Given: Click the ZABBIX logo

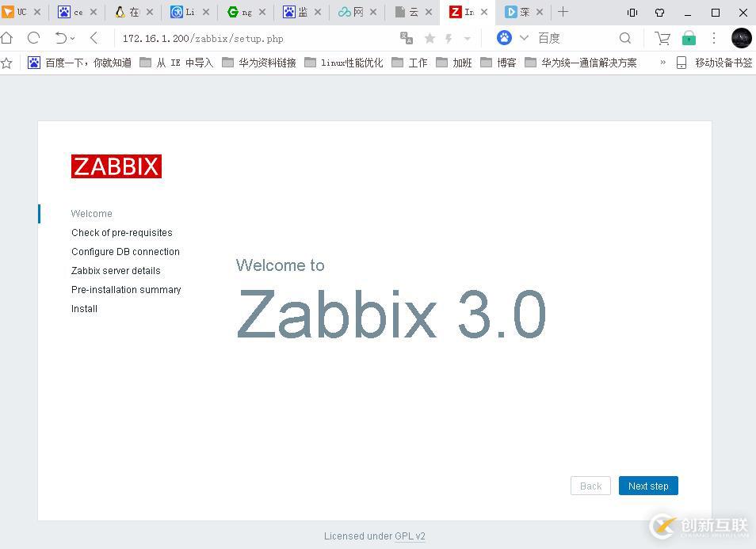Looking at the screenshot, I should [116, 166].
